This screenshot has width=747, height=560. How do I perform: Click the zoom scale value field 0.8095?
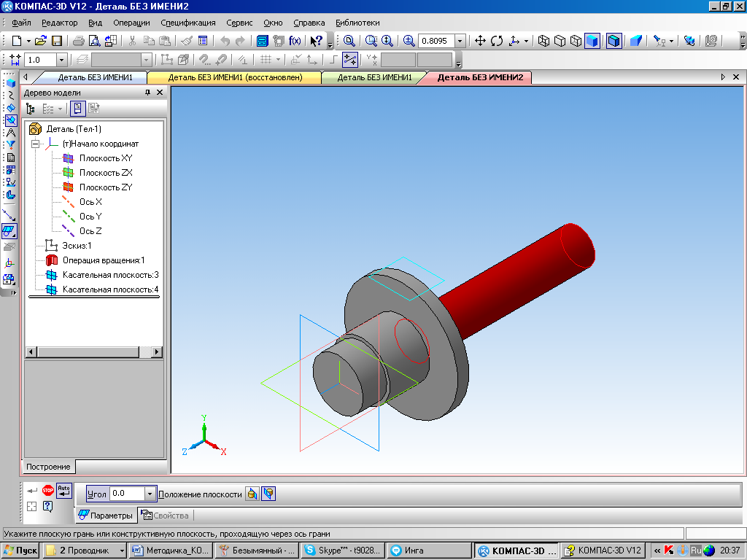[436, 41]
